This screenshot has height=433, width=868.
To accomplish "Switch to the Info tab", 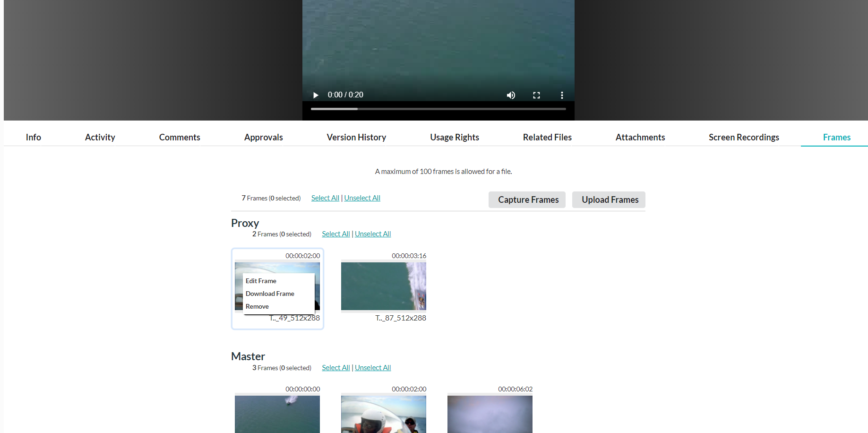I will (33, 137).
